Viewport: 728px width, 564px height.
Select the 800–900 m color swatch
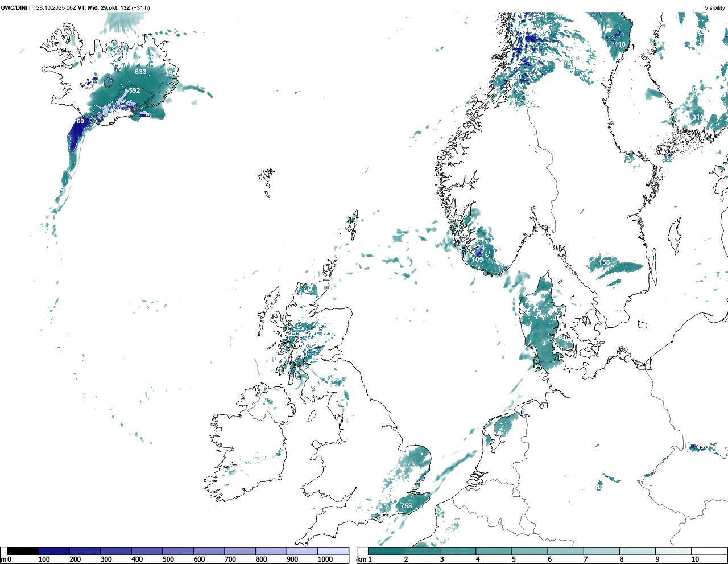[x=271, y=551]
